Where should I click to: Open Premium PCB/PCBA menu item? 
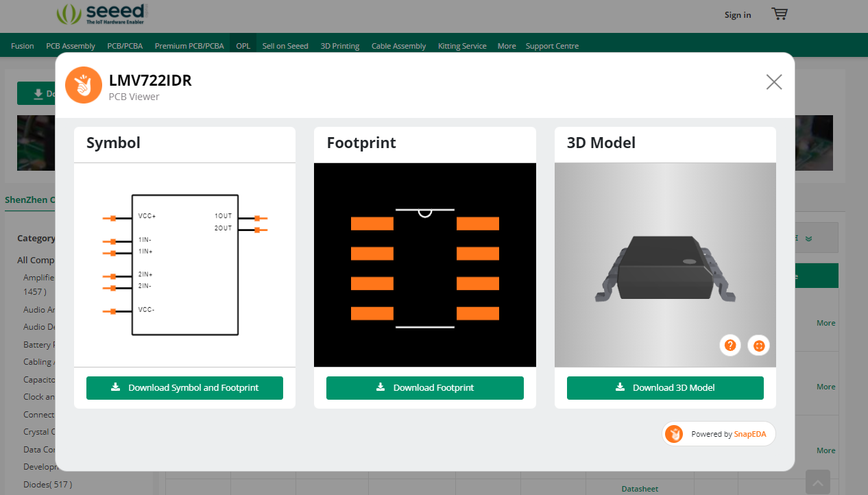point(189,46)
